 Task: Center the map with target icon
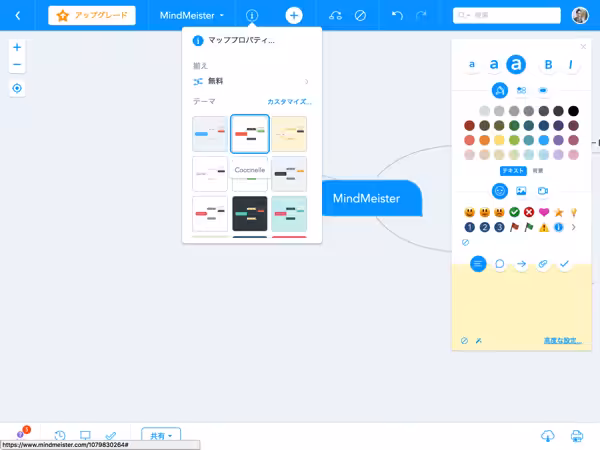[17, 88]
